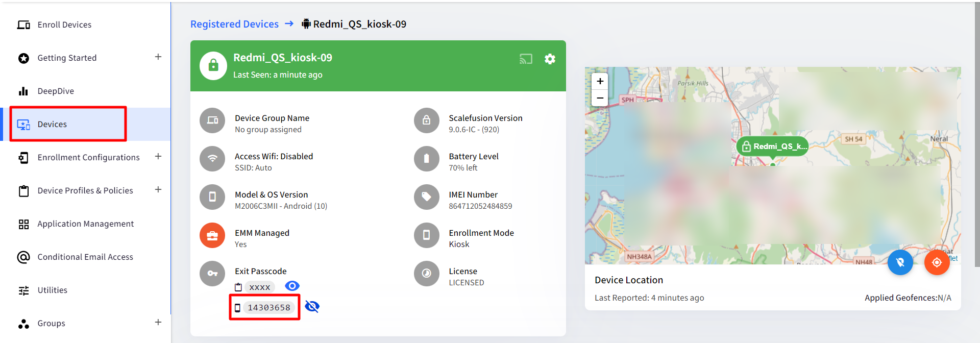Zoom in on the map
Screen dimensions: 980x343
click(x=600, y=81)
